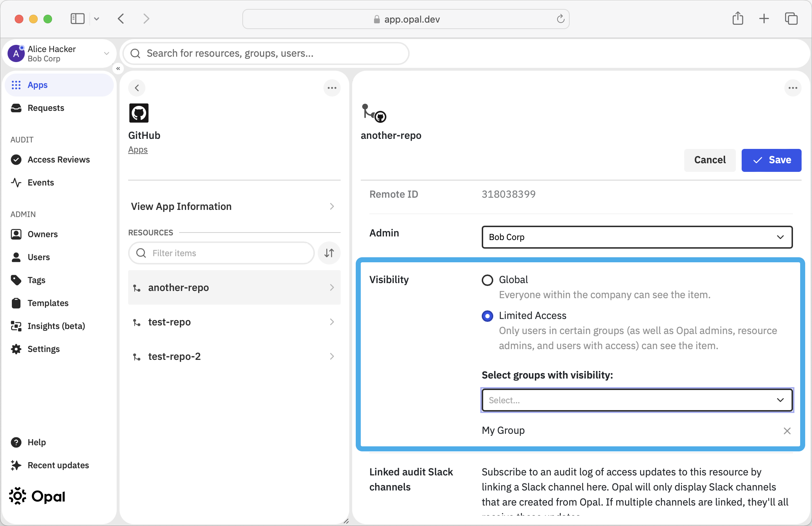Click the Access Reviews checkmark icon

(x=16, y=160)
